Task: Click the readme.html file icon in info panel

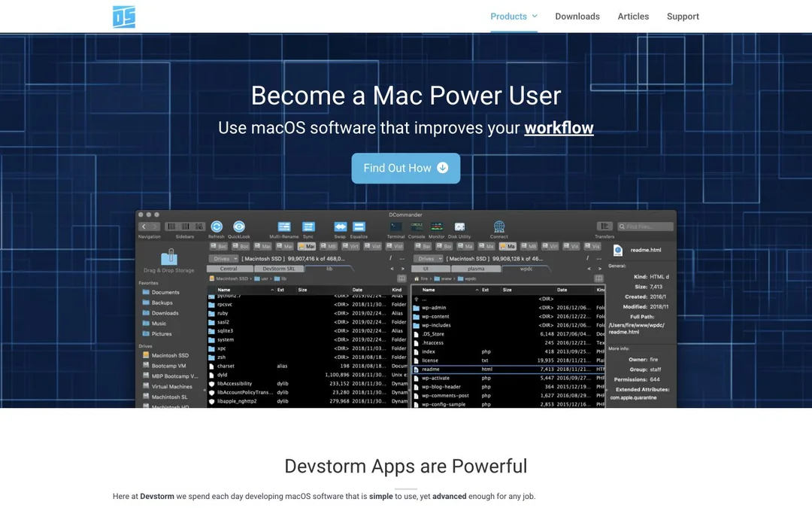Action: [618, 250]
